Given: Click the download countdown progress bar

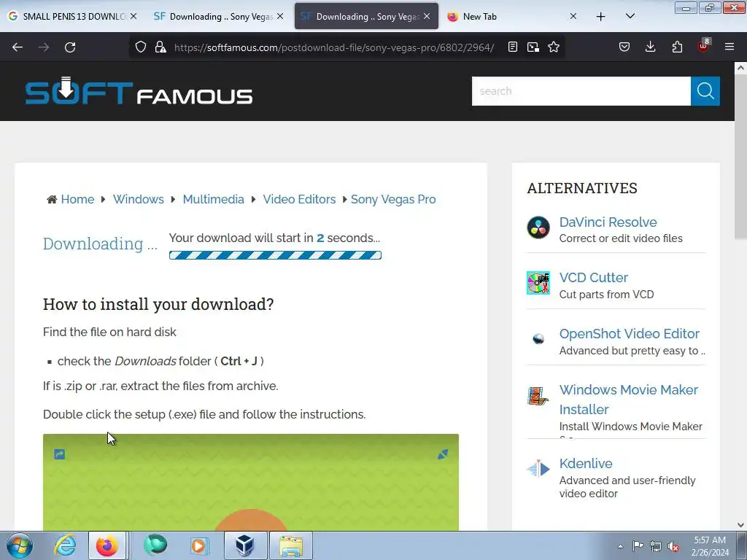Looking at the screenshot, I should coord(275,255).
